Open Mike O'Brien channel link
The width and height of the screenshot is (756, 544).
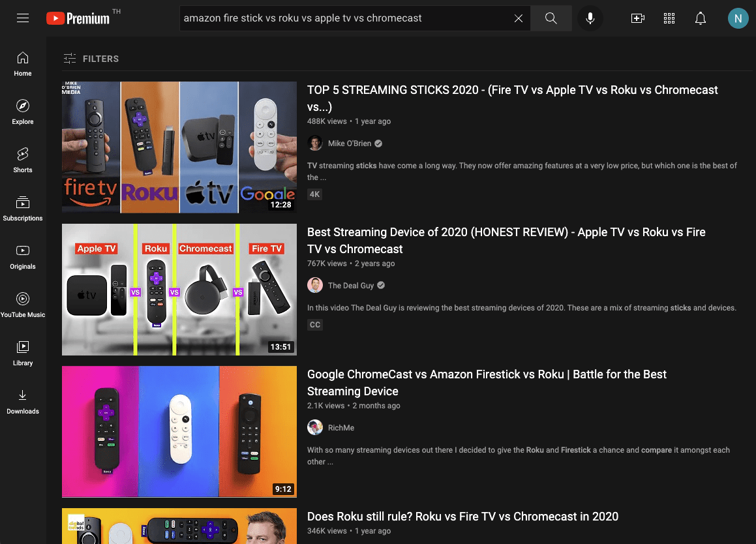(x=350, y=144)
